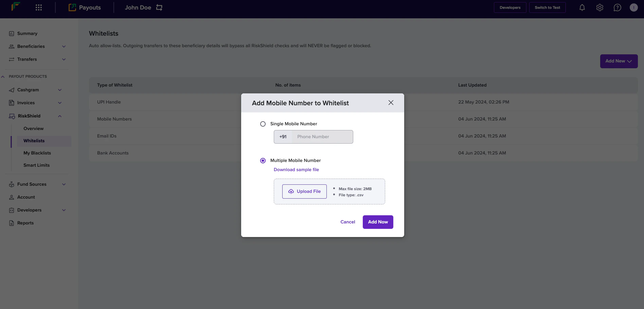Open the RiskShield Overview page
The image size is (644, 309).
pyautogui.click(x=33, y=129)
